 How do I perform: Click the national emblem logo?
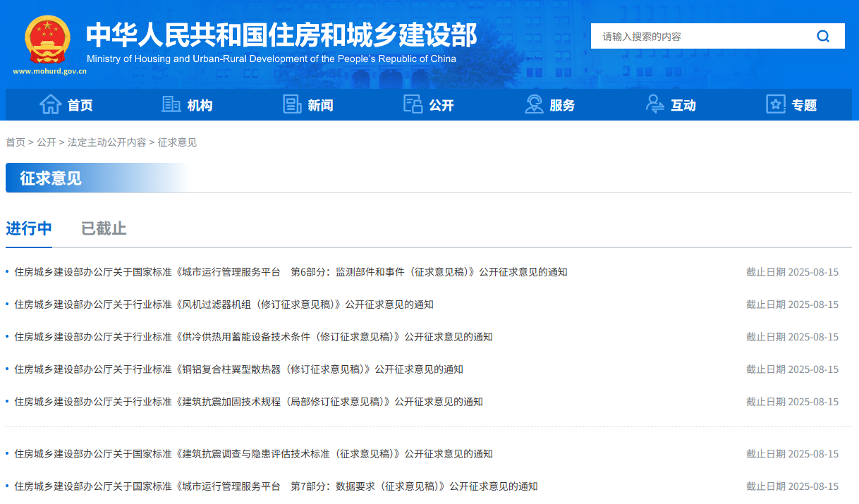pos(48,39)
